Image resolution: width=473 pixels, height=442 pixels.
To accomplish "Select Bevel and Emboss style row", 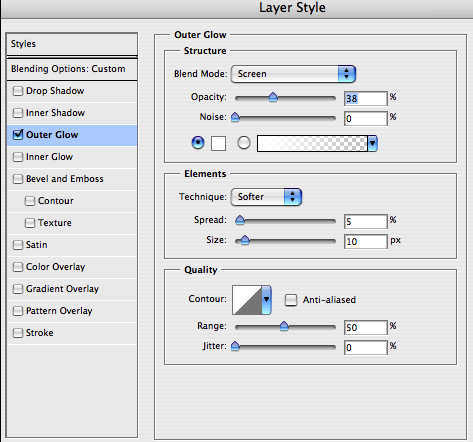I will (x=72, y=179).
